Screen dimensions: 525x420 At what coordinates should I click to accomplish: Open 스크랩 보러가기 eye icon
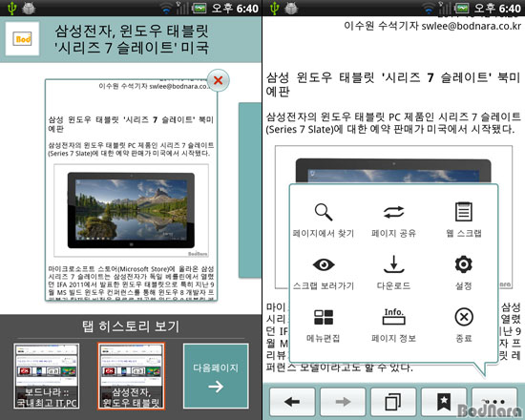324,273
